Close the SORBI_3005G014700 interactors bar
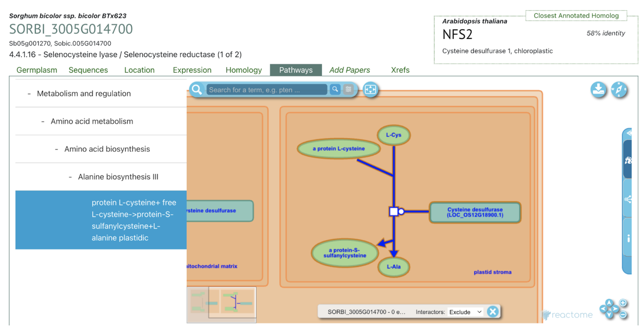 coord(493,312)
